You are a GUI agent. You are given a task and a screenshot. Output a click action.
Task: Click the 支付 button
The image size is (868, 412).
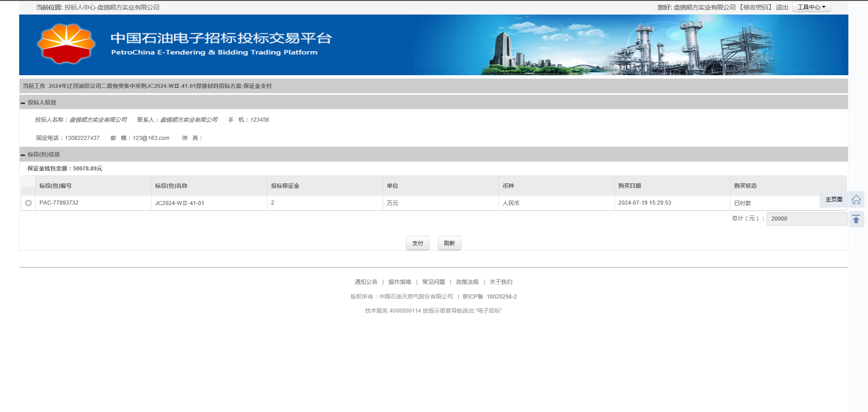click(418, 243)
